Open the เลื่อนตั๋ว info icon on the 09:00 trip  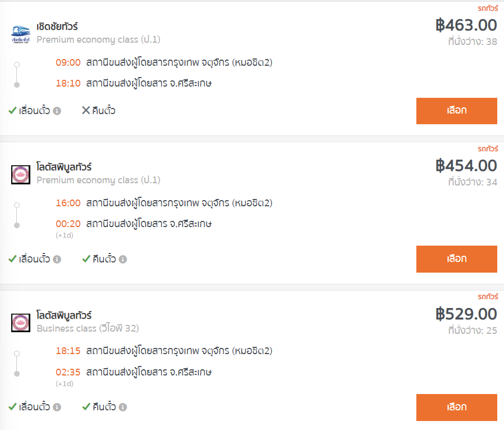57,111
